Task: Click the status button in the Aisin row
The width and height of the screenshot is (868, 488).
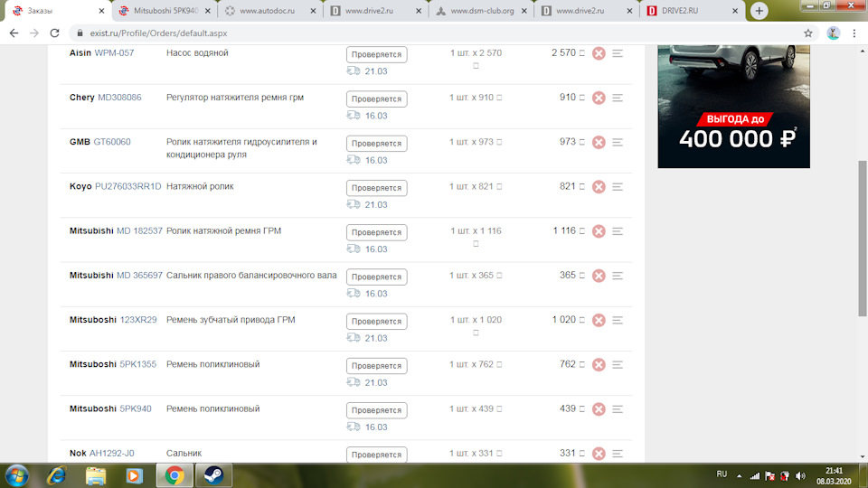Action: [376, 54]
